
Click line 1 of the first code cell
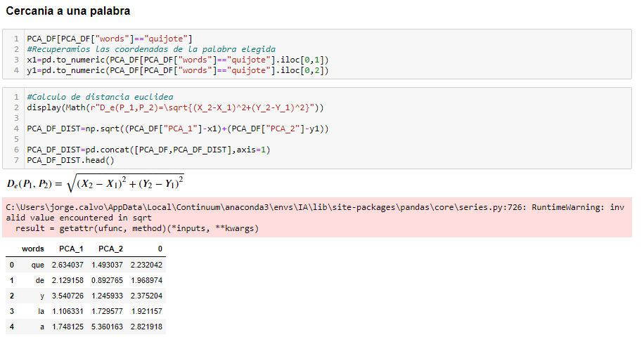click(x=110, y=39)
